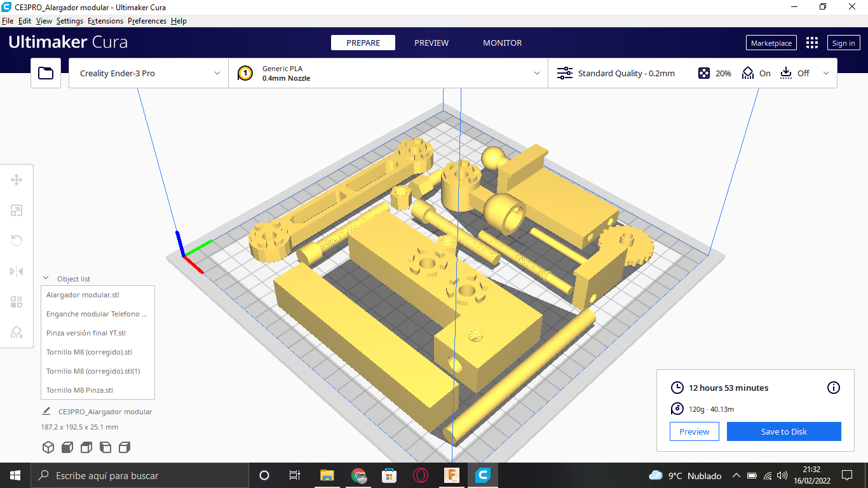Select the Support Blocker tool
The width and height of the screenshot is (868, 488).
pyautogui.click(x=17, y=332)
